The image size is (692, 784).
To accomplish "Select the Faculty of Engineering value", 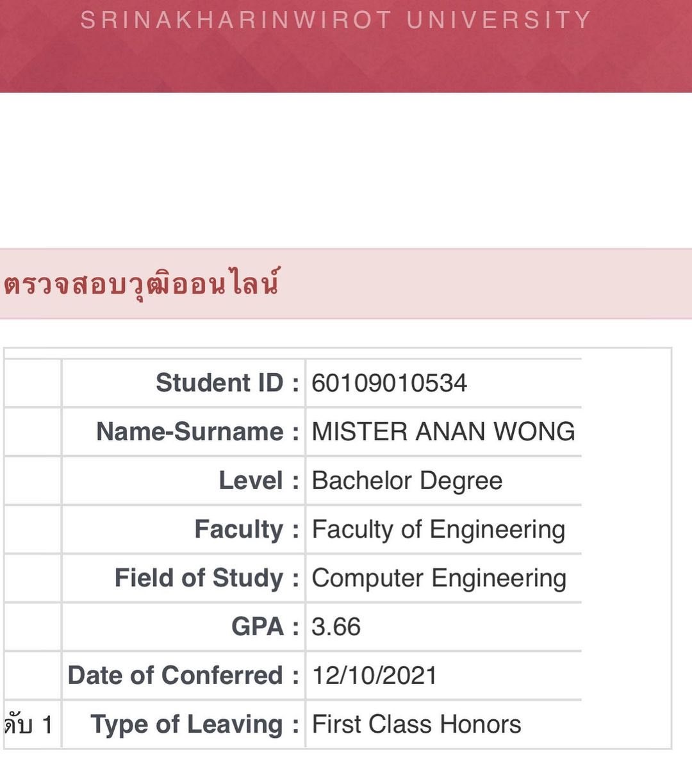I will [438, 530].
